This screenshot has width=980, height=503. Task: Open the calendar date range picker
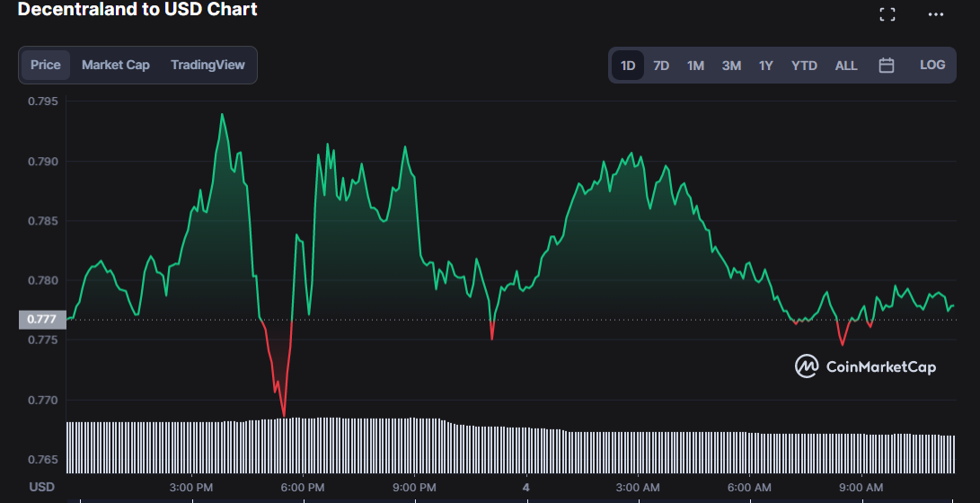(x=887, y=65)
